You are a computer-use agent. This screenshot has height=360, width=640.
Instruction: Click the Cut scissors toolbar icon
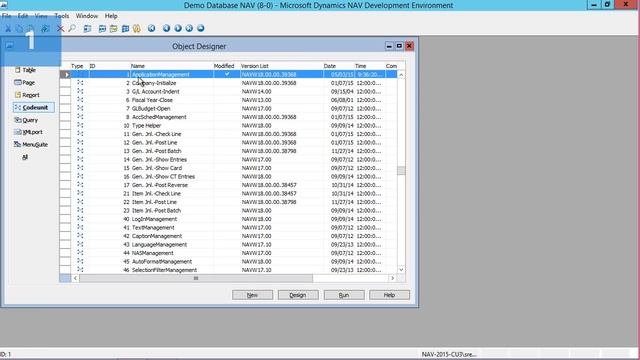(x=8, y=29)
